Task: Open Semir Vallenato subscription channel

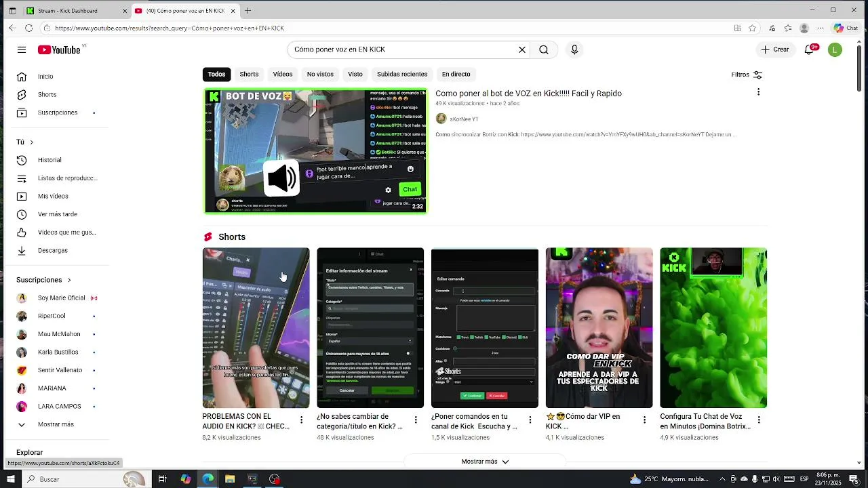Action: tap(60, 370)
